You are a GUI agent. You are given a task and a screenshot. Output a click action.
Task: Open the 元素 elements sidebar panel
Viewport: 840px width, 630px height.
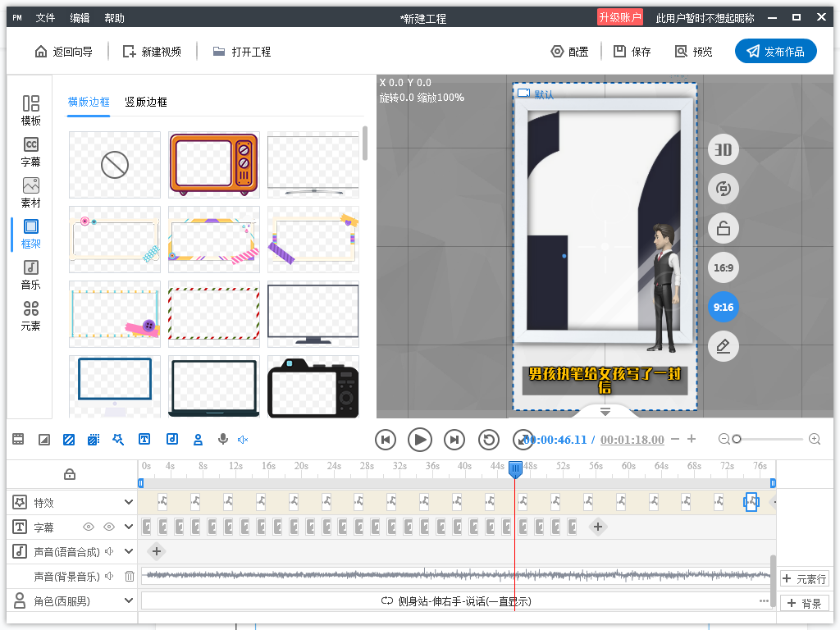tap(30, 316)
